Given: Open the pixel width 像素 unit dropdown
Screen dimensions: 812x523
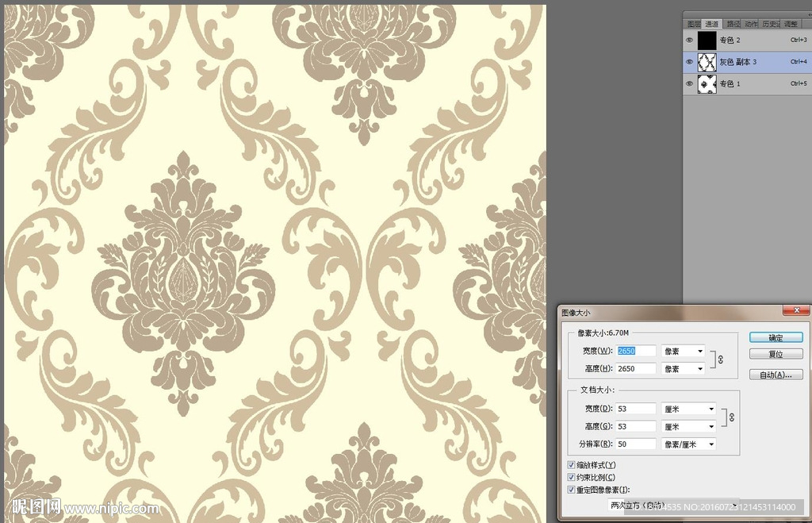Looking at the screenshot, I should 683,351.
